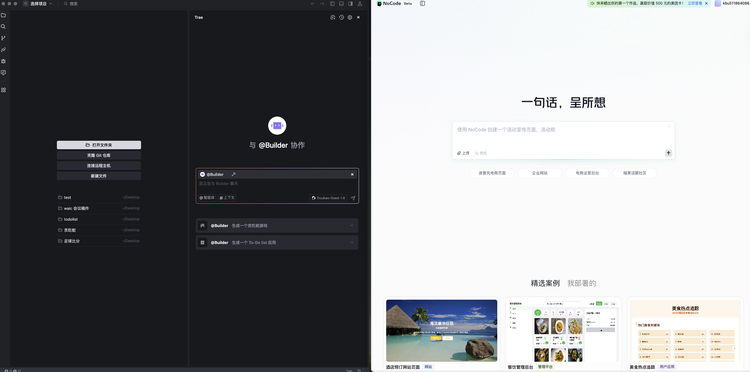Click the NoCode submit up-arrow button
The width and height of the screenshot is (750, 372).
(x=668, y=153)
